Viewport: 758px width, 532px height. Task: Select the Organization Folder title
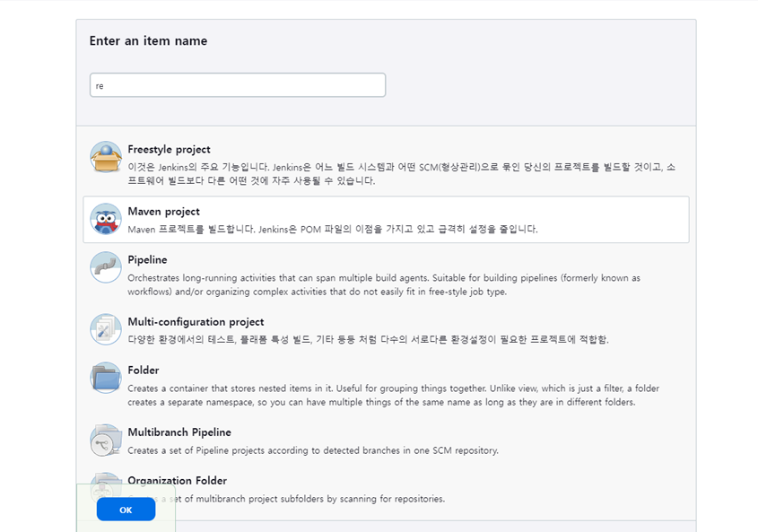tap(177, 480)
